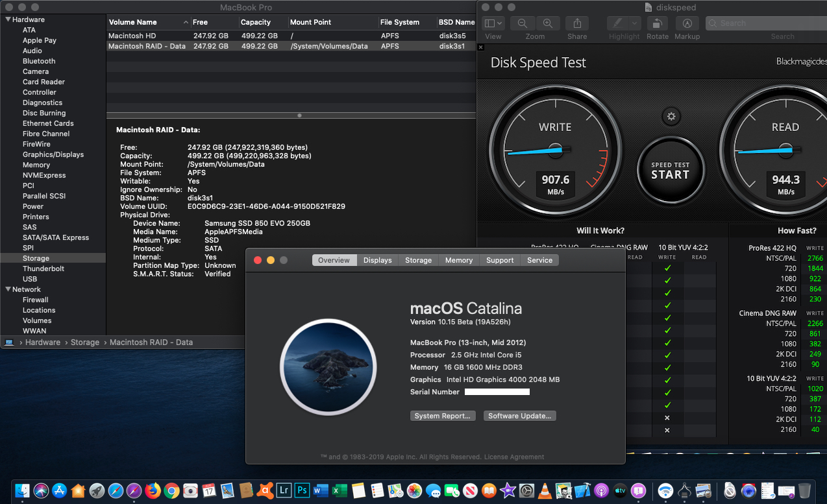Click Hardware in the path bar
The image size is (827, 504).
pyautogui.click(x=43, y=342)
